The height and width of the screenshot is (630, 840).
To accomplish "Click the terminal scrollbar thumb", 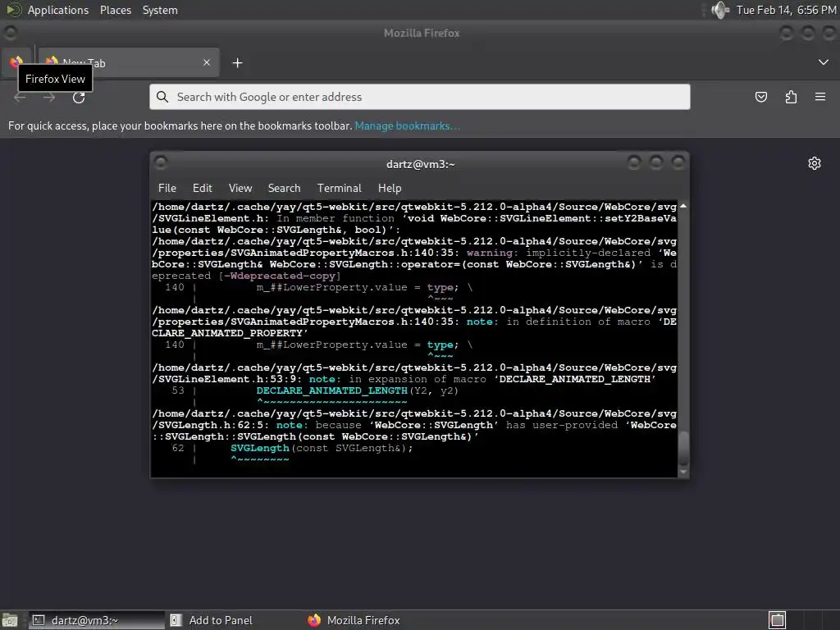I will tap(683, 449).
